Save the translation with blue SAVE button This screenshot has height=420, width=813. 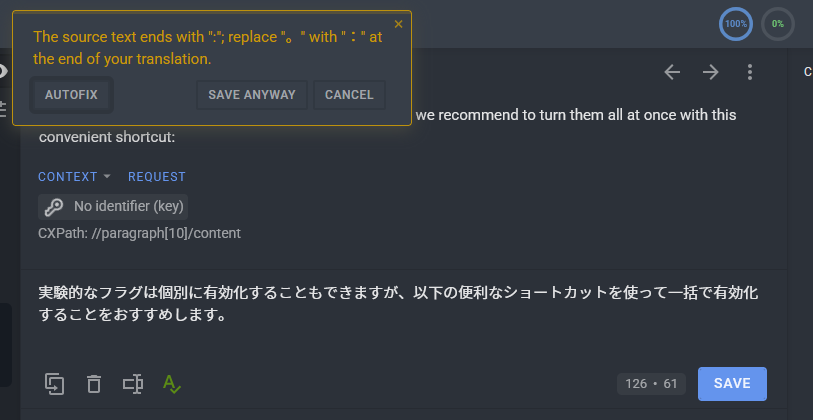[732, 384]
